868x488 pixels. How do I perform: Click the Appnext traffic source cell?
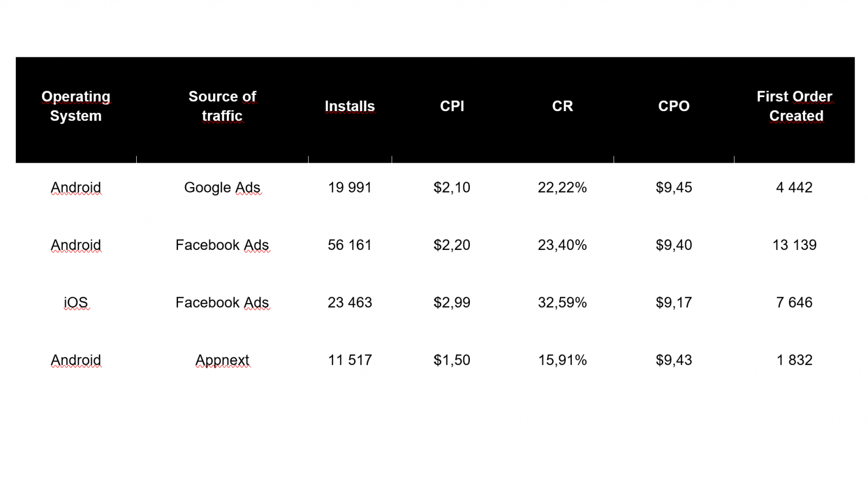[x=222, y=360]
